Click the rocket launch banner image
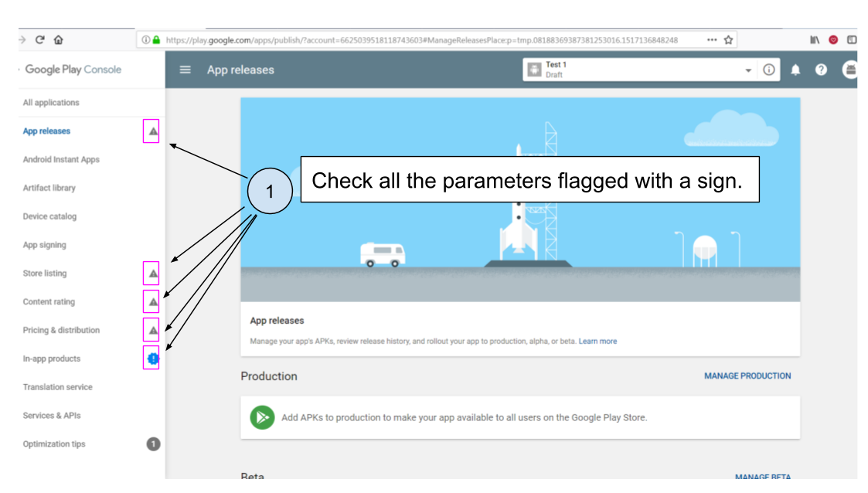 [520, 199]
